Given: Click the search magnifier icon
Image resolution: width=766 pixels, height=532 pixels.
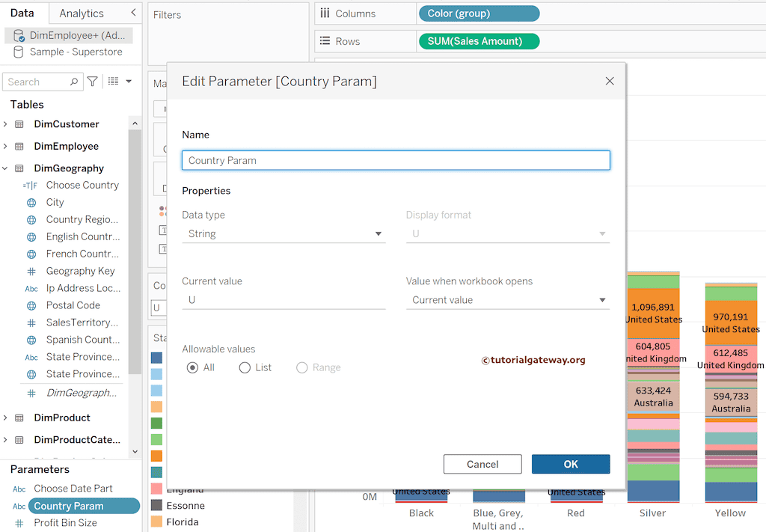Looking at the screenshot, I should point(74,82).
